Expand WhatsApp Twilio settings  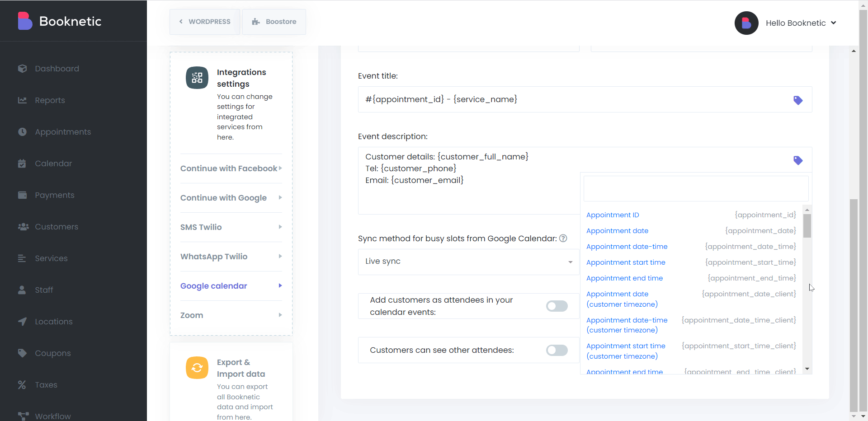tap(231, 257)
